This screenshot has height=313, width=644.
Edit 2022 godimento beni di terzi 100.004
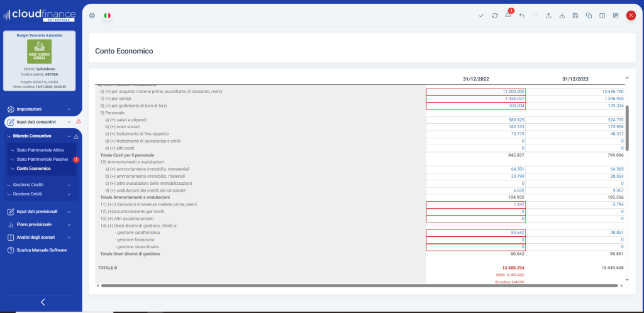pyautogui.click(x=475, y=106)
